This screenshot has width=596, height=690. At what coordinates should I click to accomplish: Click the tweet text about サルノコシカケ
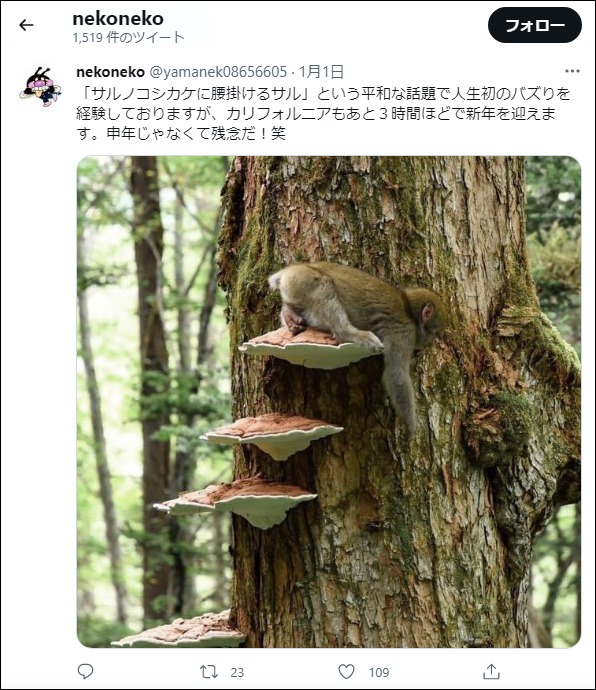coord(324,114)
